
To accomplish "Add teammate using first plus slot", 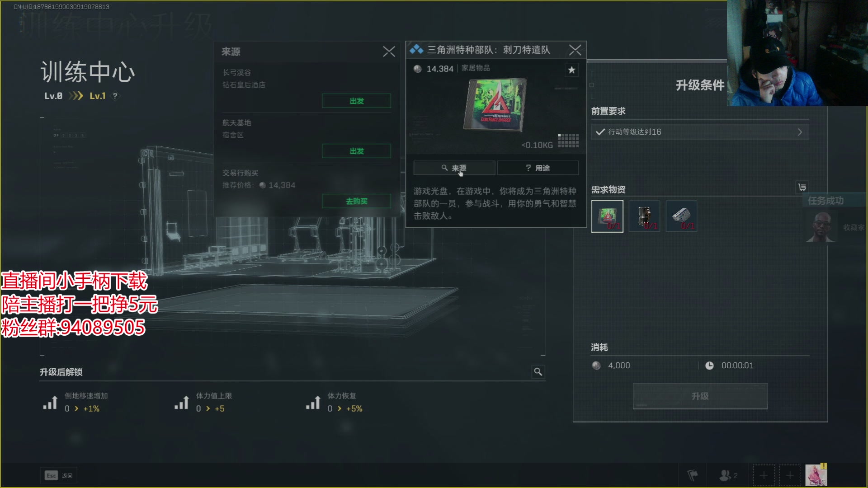I will click(764, 475).
